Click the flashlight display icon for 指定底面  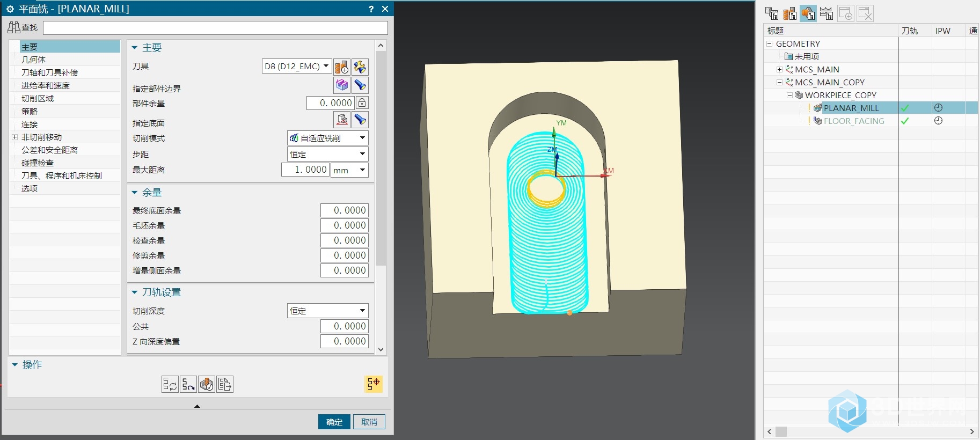[x=360, y=120]
